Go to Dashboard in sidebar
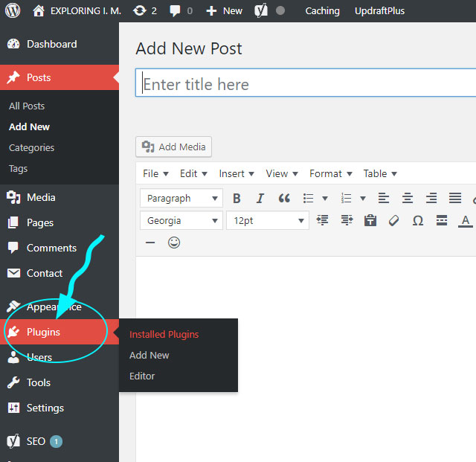The image size is (476, 462). point(59,44)
